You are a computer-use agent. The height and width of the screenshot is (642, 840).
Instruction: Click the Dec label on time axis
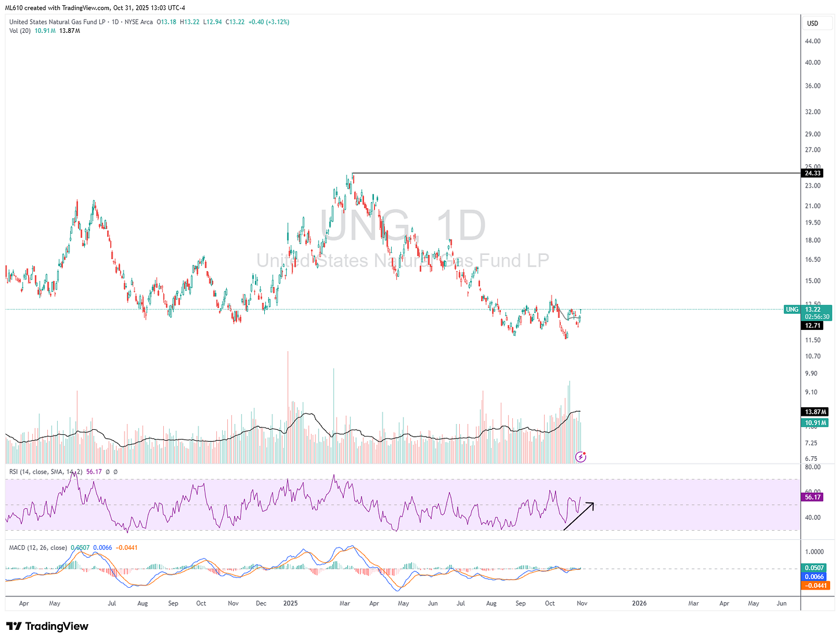(261, 603)
